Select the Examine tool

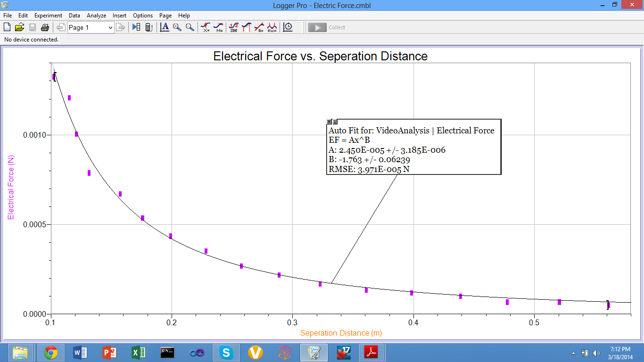pos(206,27)
